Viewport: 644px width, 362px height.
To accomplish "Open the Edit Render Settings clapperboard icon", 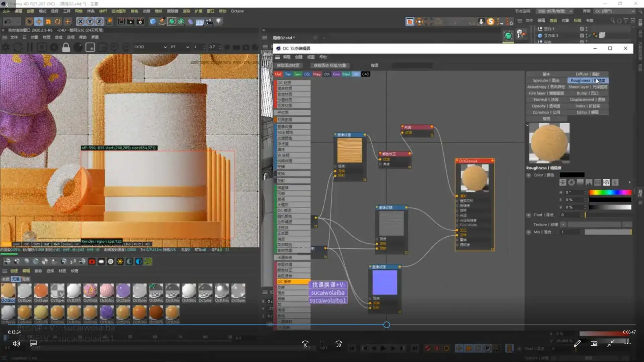I will tap(140, 22).
